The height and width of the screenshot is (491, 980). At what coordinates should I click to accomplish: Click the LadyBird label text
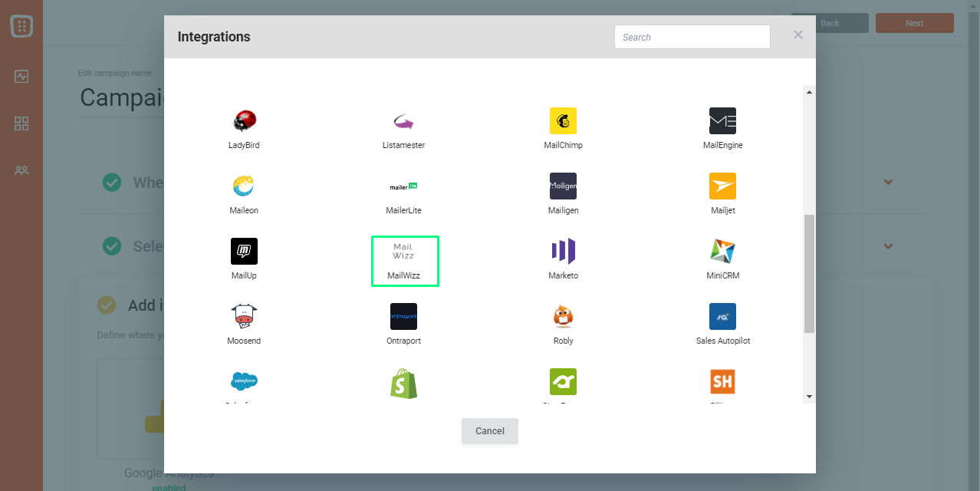(x=244, y=145)
